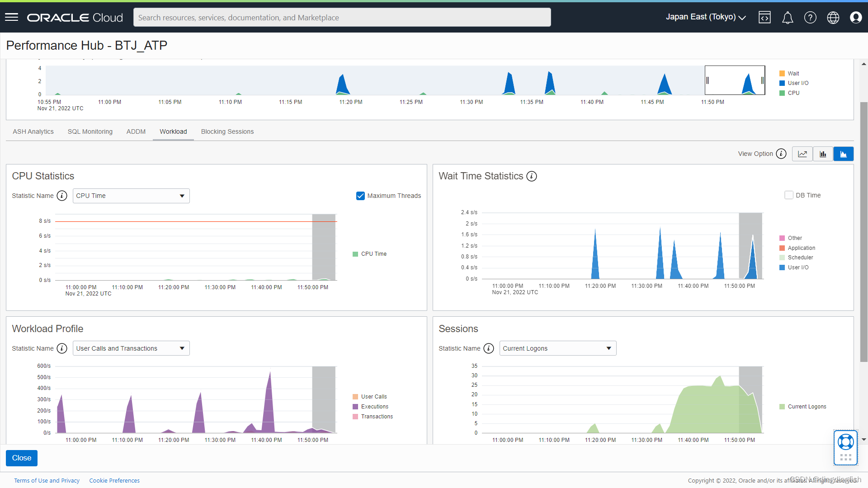Click the CPU legend swatch in timeline
Screen dimensions: 868x488
point(782,93)
